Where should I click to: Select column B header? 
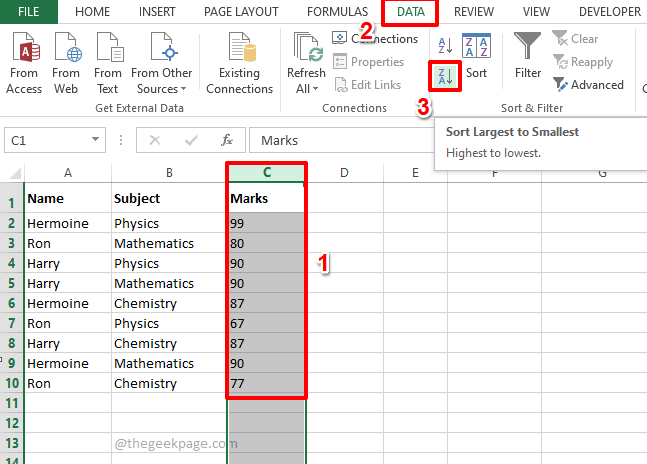coord(169,173)
